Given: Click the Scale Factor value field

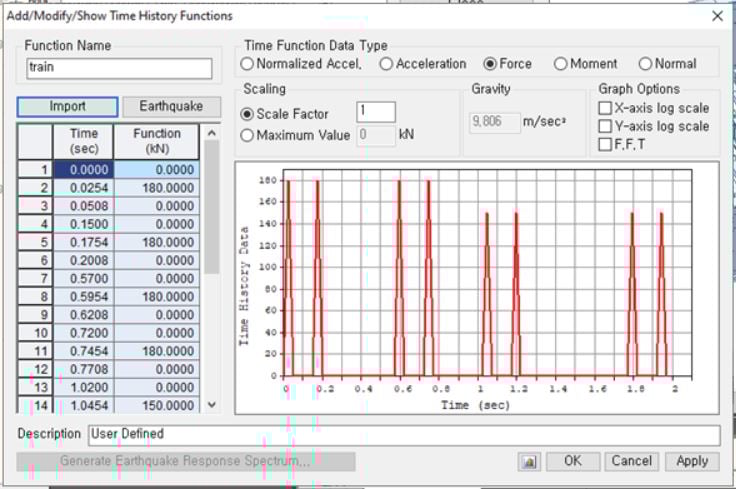Looking at the screenshot, I should point(376,112).
